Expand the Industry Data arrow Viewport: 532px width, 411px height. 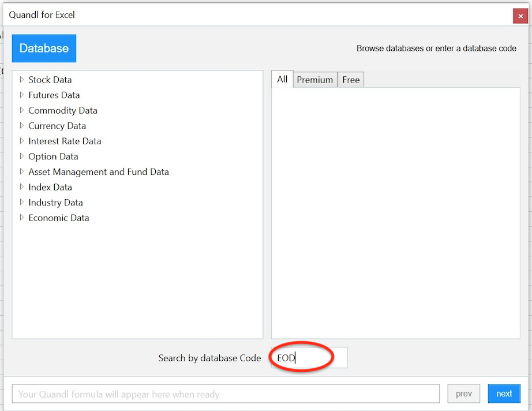(22, 202)
